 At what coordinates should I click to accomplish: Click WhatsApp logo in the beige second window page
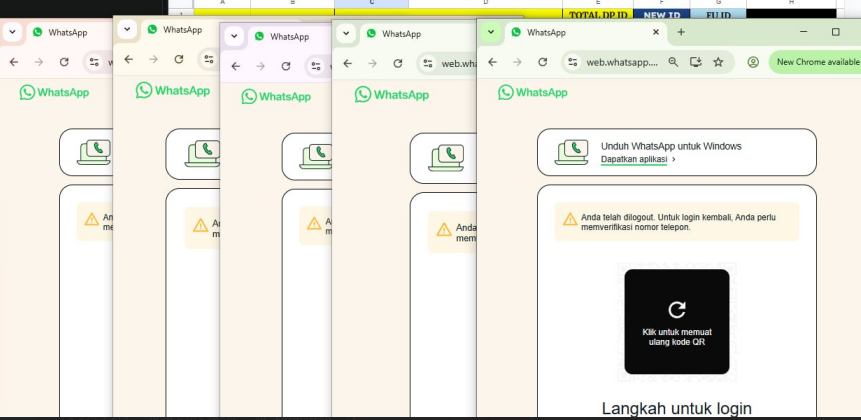[x=173, y=91]
